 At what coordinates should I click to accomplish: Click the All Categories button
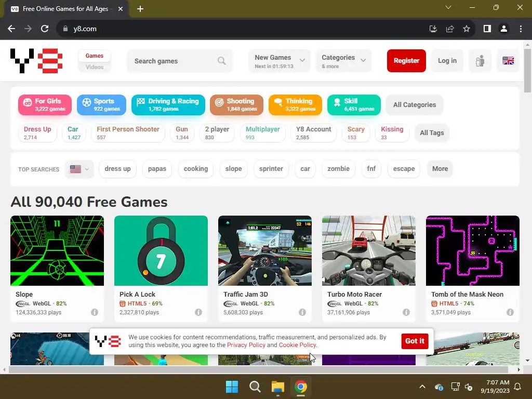pyautogui.click(x=415, y=105)
